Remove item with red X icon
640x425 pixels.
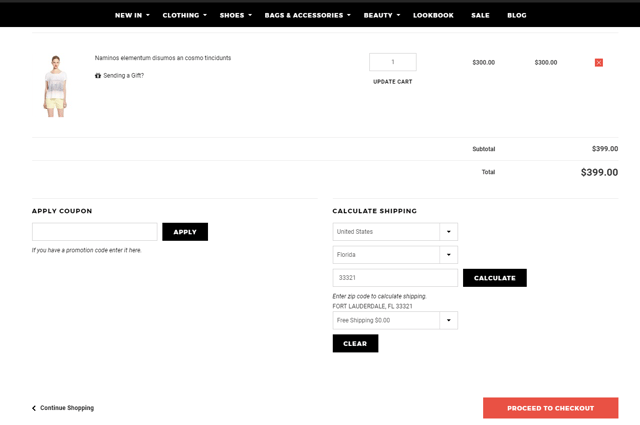598,62
